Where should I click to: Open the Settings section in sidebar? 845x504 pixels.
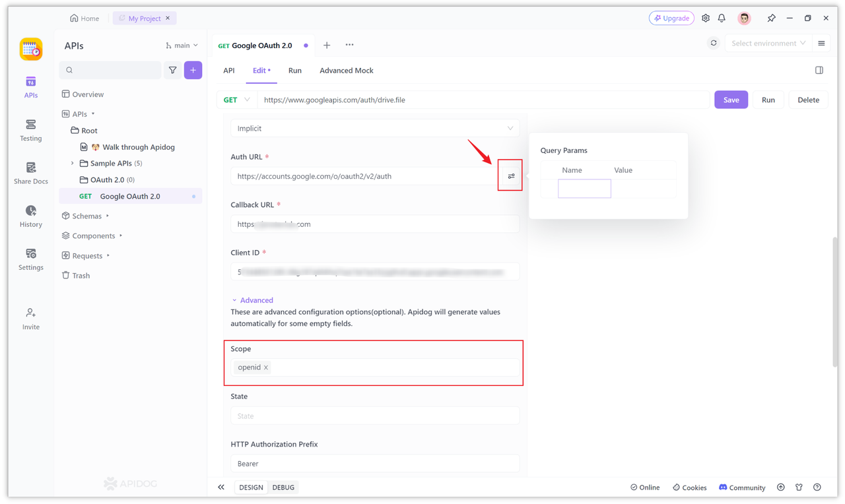click(x=31, y=259)
